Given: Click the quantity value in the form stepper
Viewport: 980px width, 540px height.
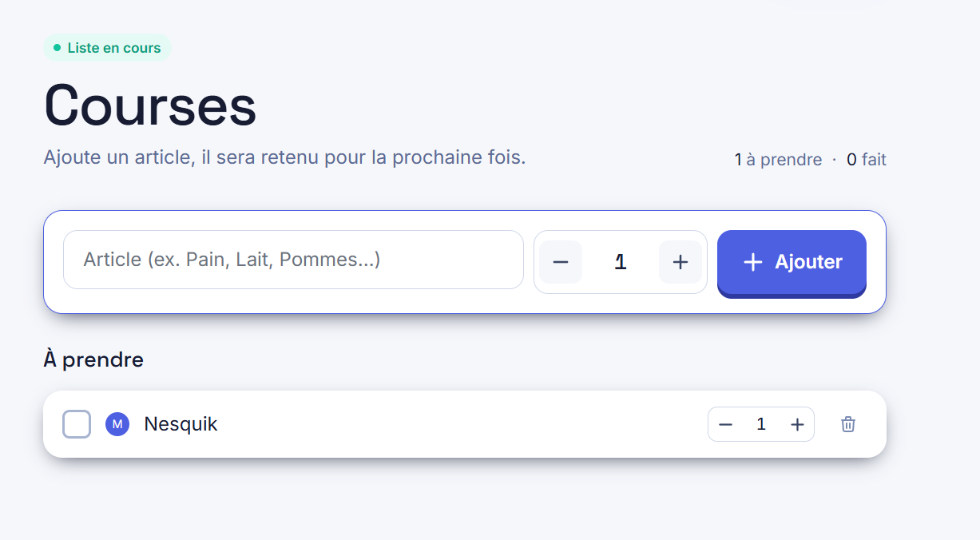Looking at the screenshot, I should [x=621, y=261].
